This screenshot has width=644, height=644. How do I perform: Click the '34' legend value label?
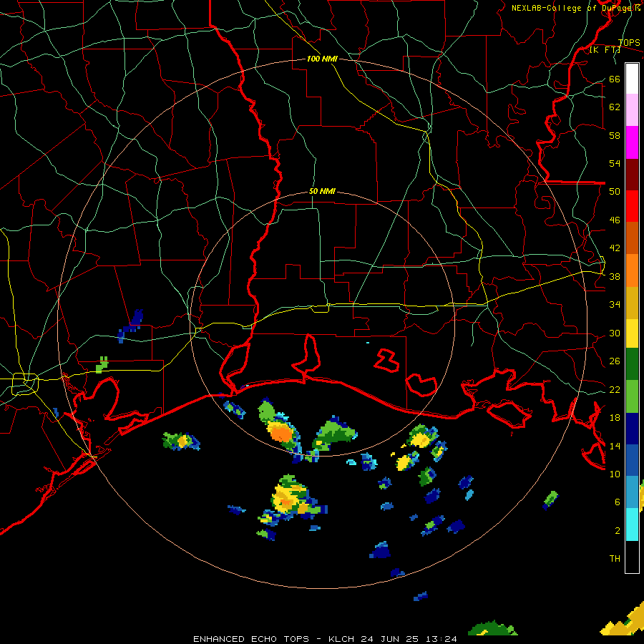615,305
